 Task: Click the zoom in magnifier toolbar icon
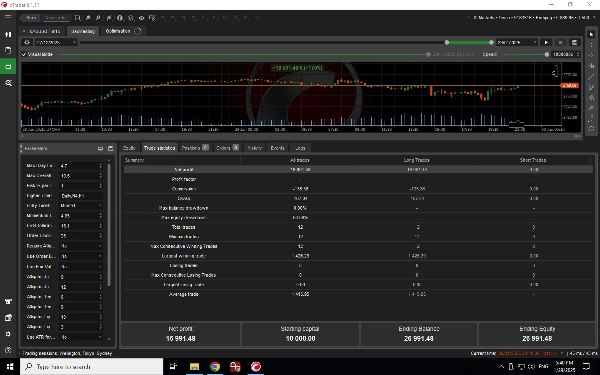[x=88, y=18]
